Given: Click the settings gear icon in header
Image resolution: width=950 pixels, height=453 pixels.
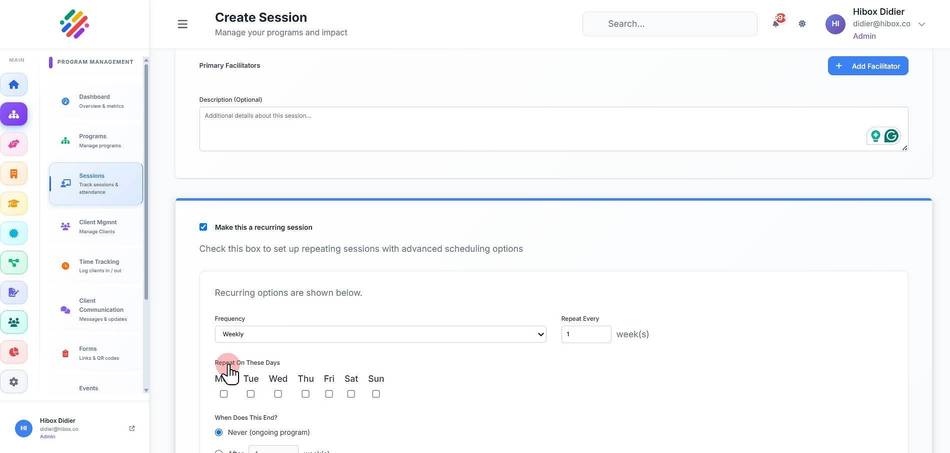Looking at the screenshot, I should point(802,24).
